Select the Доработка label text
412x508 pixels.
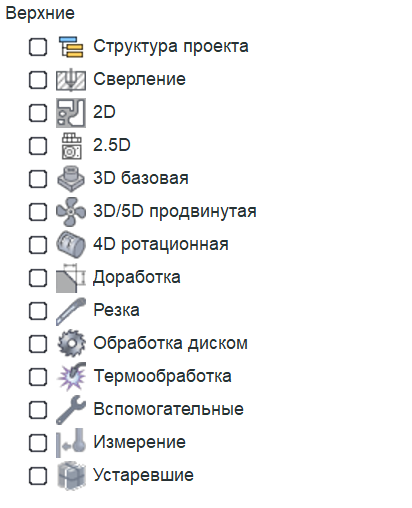[137, 277]
